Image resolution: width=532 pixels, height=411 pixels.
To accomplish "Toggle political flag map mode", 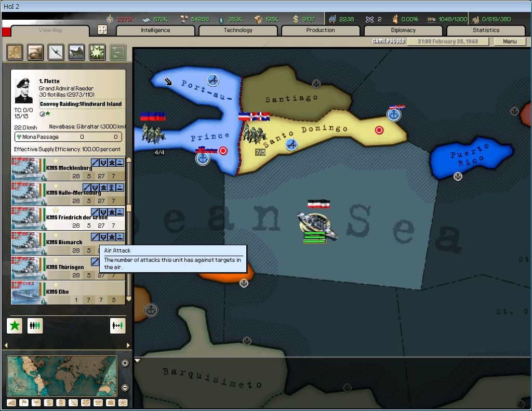I will click(24, 403).
